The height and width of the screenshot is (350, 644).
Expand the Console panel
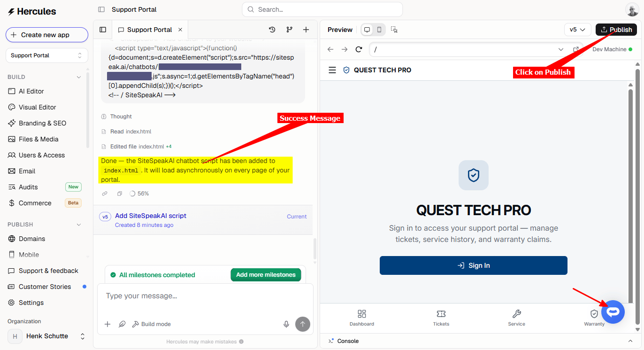point(630,341)
